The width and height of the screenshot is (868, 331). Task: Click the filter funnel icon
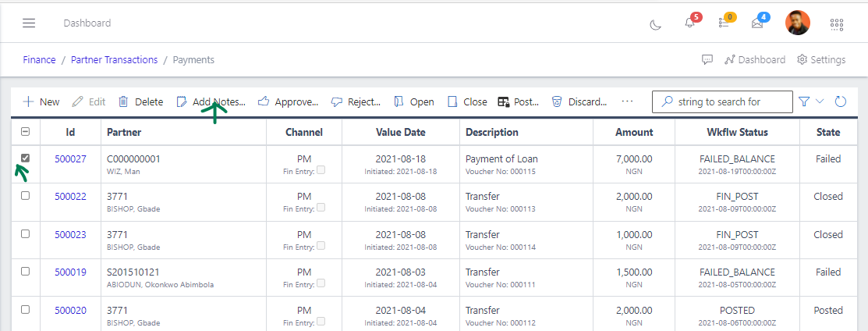click(x=804, y=101)
